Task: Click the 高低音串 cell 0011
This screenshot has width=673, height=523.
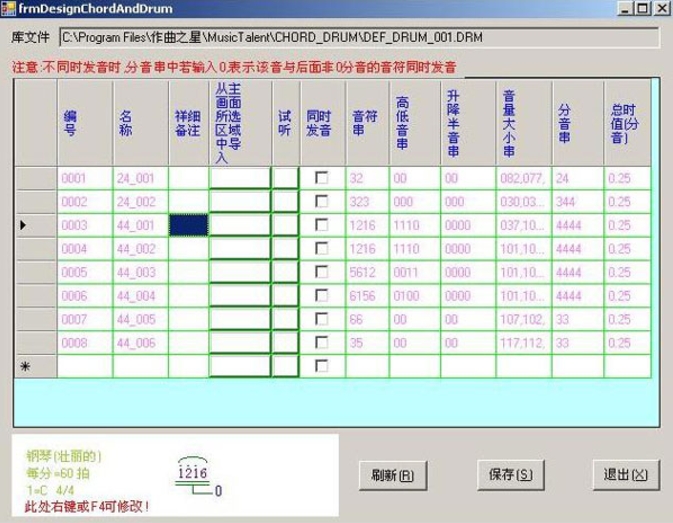Action: (415, 272)
